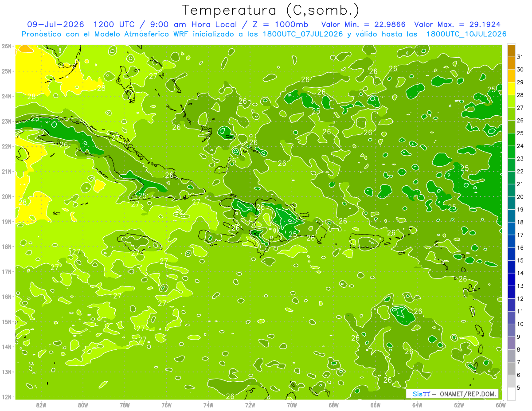Click the '17N' latitude axis label

[6, 271]
